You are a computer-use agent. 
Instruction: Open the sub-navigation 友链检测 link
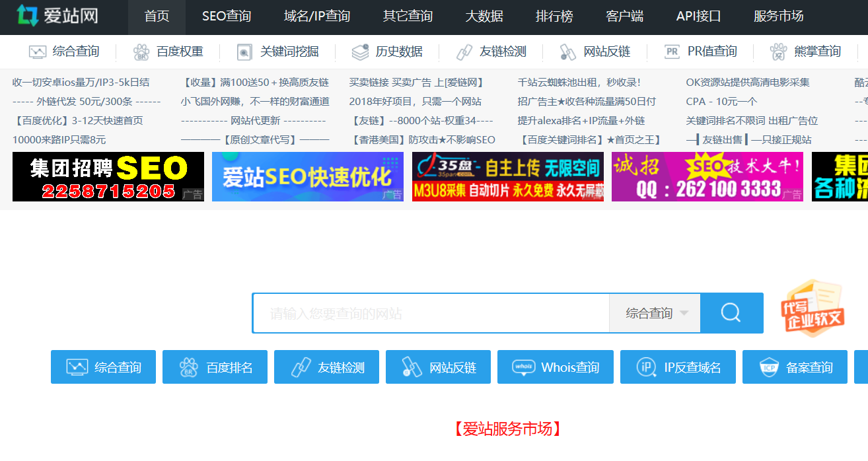click(x=503, y=52)
